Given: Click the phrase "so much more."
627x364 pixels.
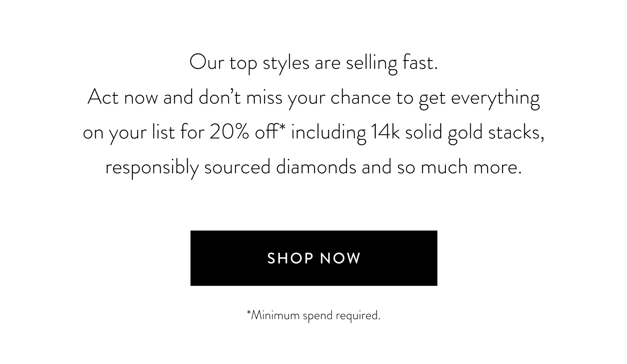Looking at the screenshot, I should pos(459,167).
